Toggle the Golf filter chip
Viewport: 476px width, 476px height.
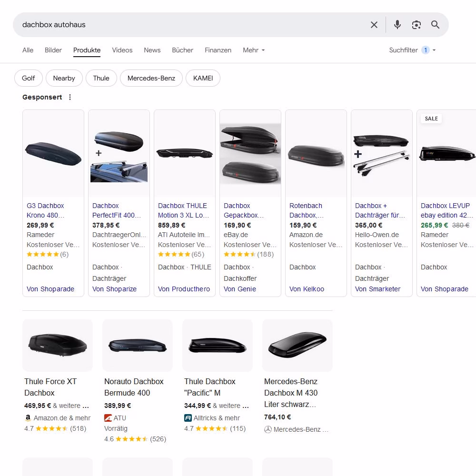tap(28, 78)
